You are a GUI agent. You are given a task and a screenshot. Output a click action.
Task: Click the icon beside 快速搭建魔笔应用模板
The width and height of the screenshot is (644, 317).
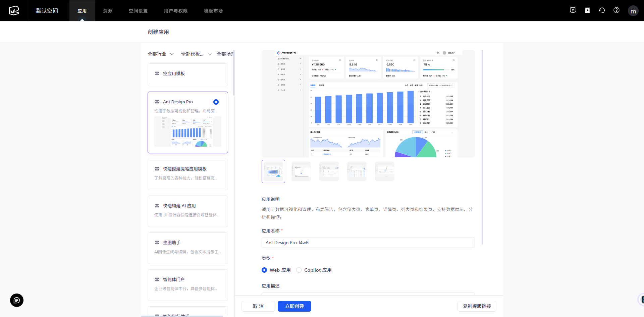(x=157, y=169)
